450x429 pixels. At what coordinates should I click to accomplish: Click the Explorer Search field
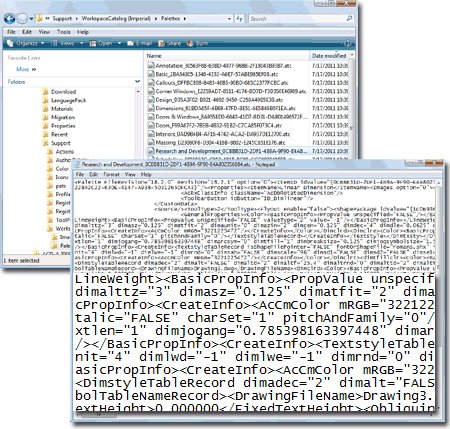(x=297, y=19)
